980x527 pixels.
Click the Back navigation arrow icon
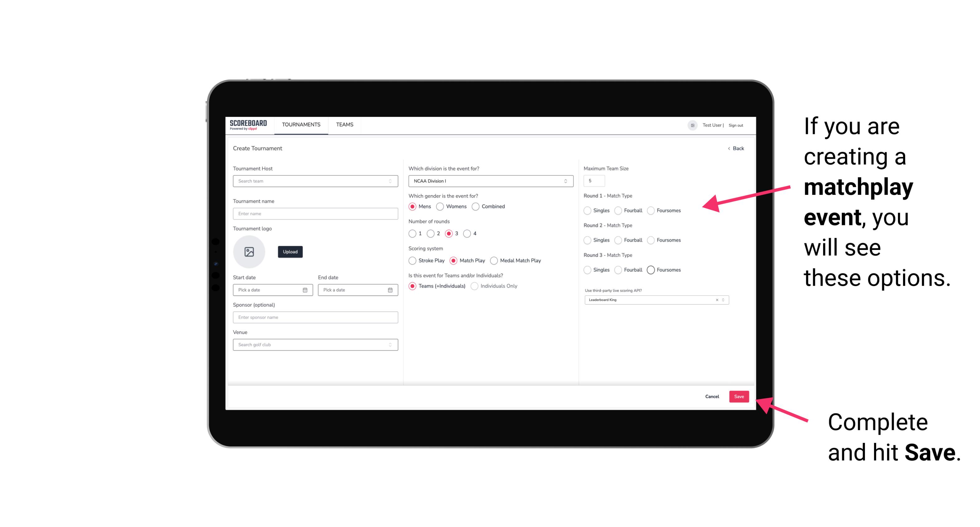pyautogui.click(x=729, y=148)
